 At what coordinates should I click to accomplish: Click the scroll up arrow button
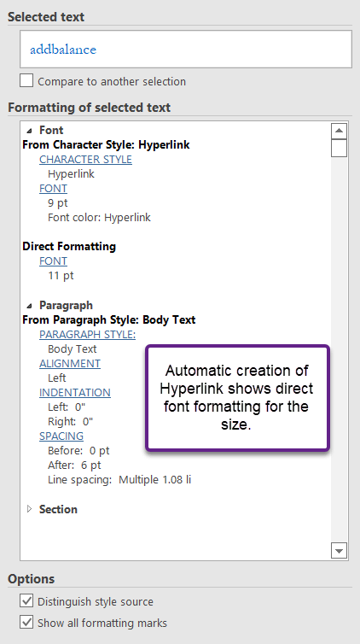339,131
